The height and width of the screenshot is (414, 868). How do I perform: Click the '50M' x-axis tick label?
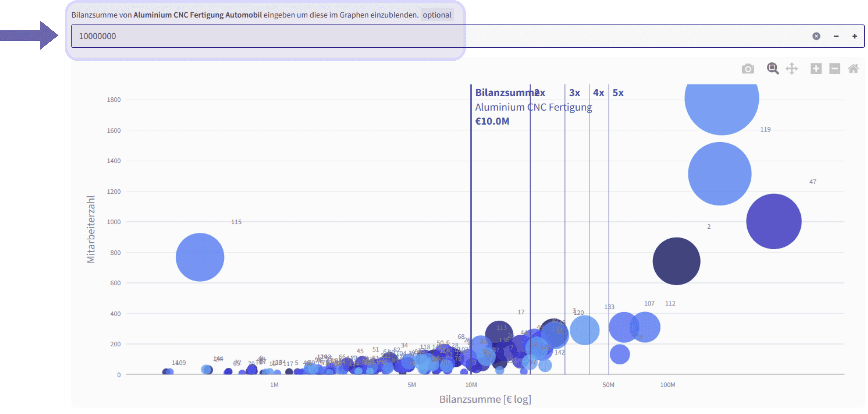(608, 385)
